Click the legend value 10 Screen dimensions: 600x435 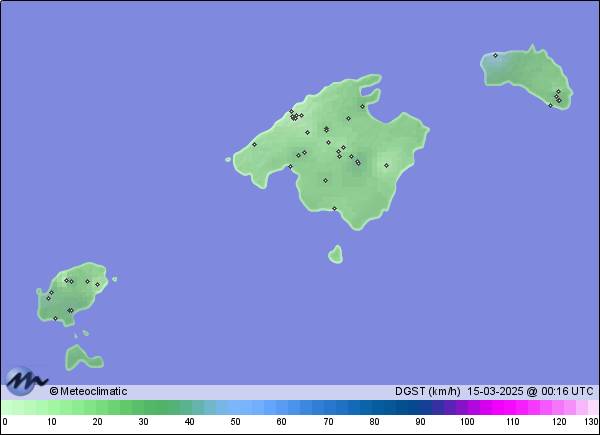point(52,422)
